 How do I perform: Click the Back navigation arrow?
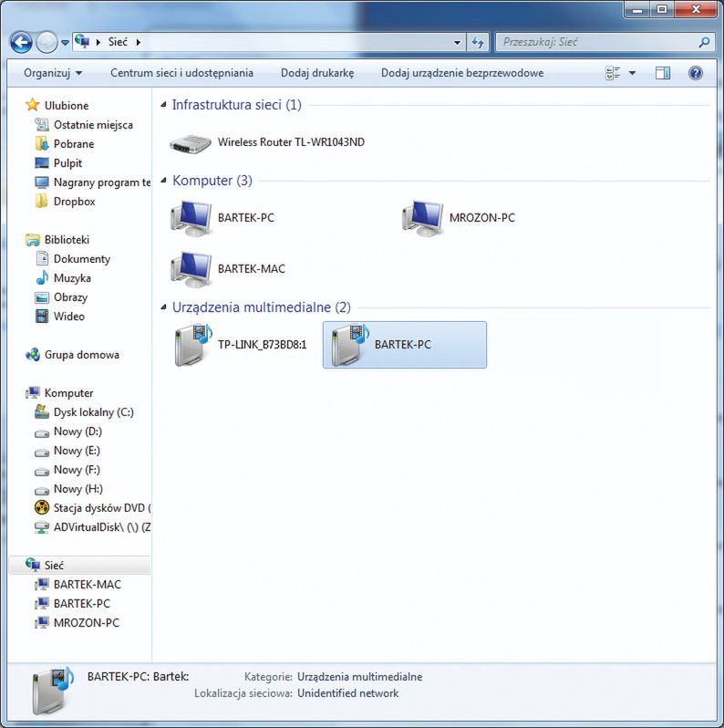pos(21,43)
